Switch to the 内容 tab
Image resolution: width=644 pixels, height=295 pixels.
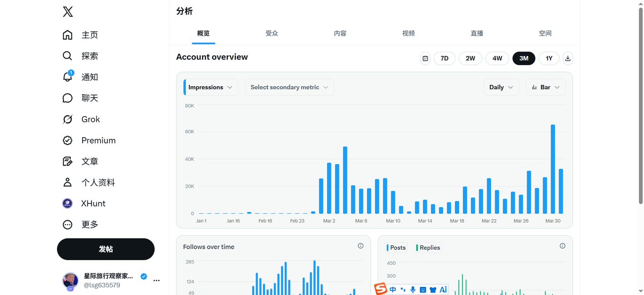coord(340,34)
